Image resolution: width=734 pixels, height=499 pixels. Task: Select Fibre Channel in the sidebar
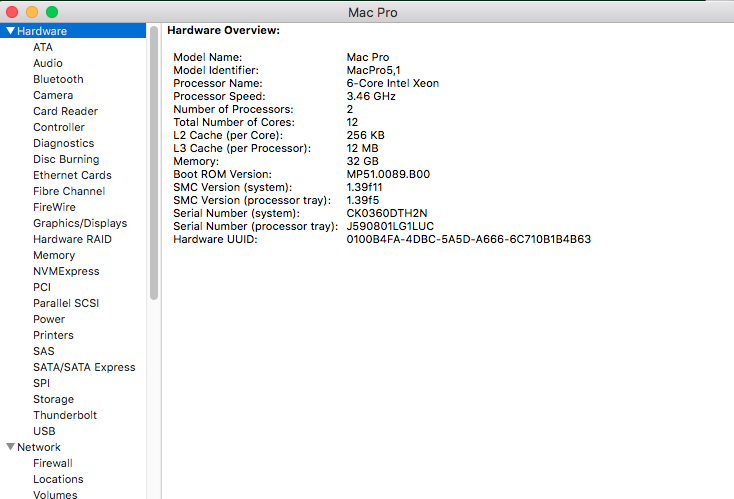(x=69, y=191)
